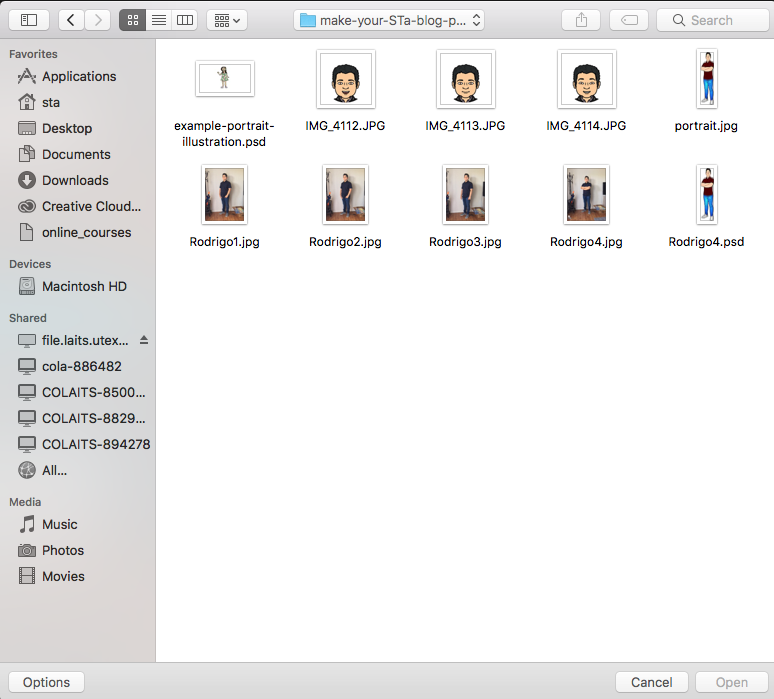Click the Options button

[x=47, y=682]
